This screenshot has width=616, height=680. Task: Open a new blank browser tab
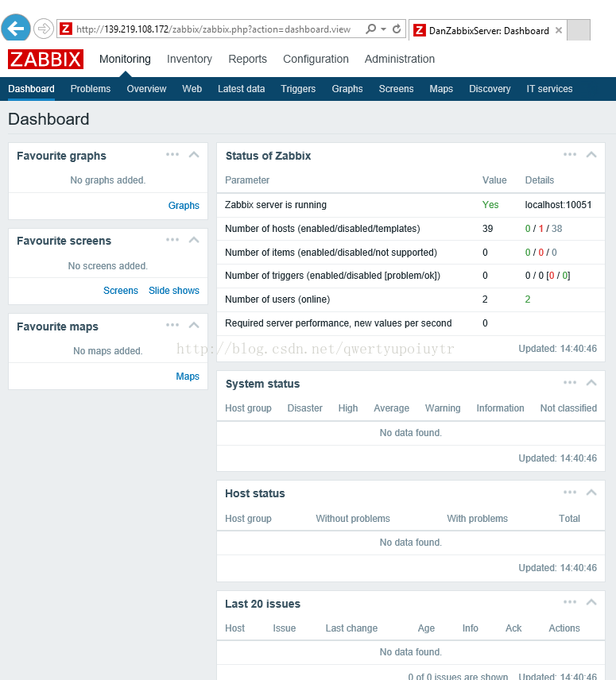click(579, 30)
